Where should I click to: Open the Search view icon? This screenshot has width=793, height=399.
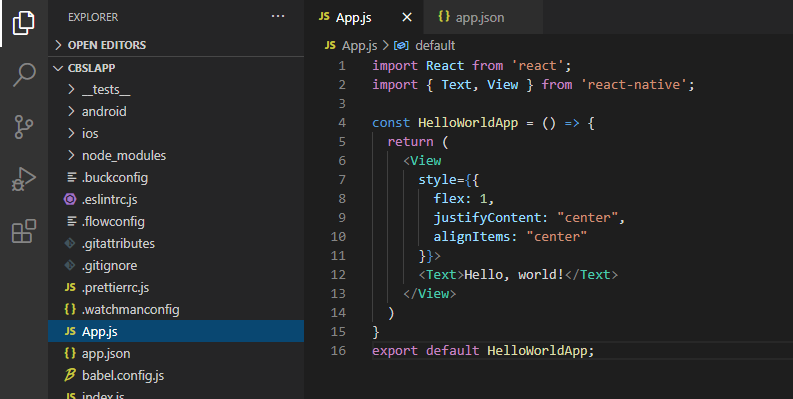[x=24, y=75]
